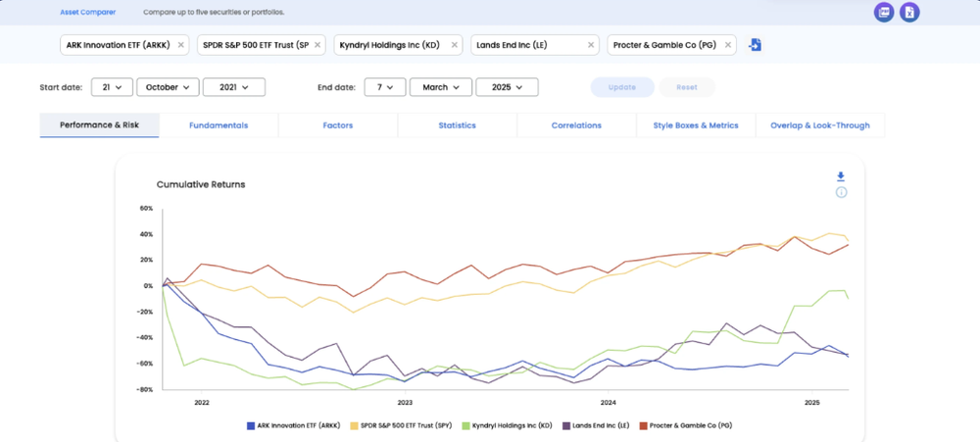The width and height of the screenshot is (980, 442).
Task: Open the start date year dropdown showing 2021
Action: click(x=234, y=87)
